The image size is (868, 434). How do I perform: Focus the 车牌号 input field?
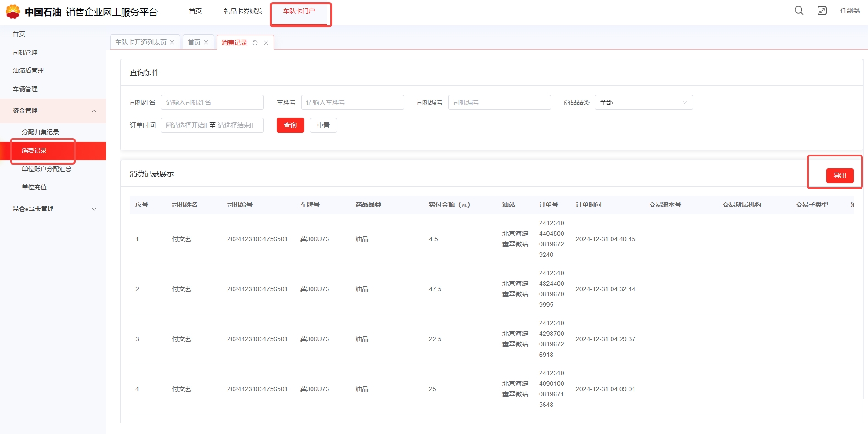click(352, 102)
